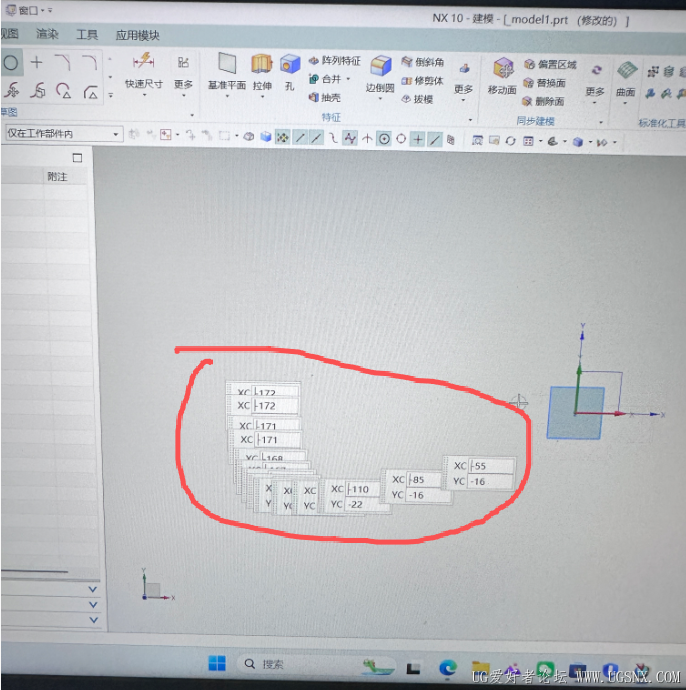Image resolution: width=686 pixels, height=690 pixels.
Task: Expand the top collapsed panel chevron
Action: tap(93, 589)
